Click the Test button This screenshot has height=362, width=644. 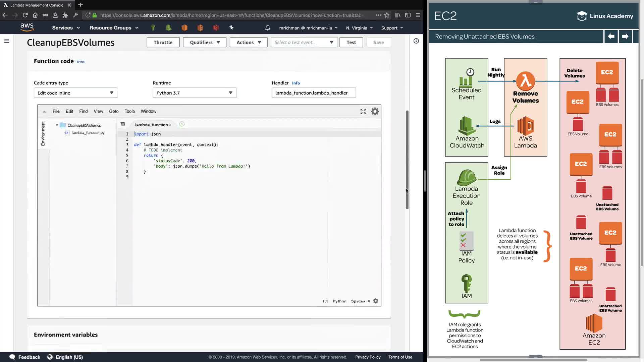click(351, 42)
